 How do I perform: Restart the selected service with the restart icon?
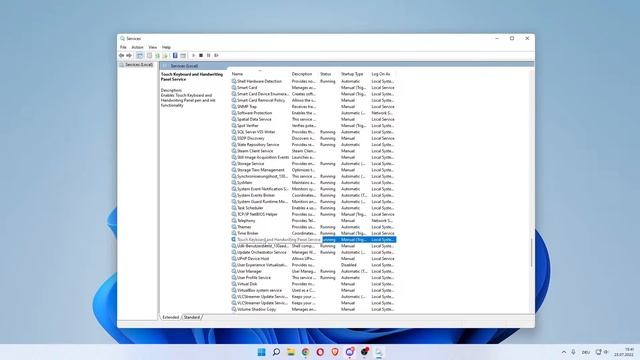click(216, 56)
